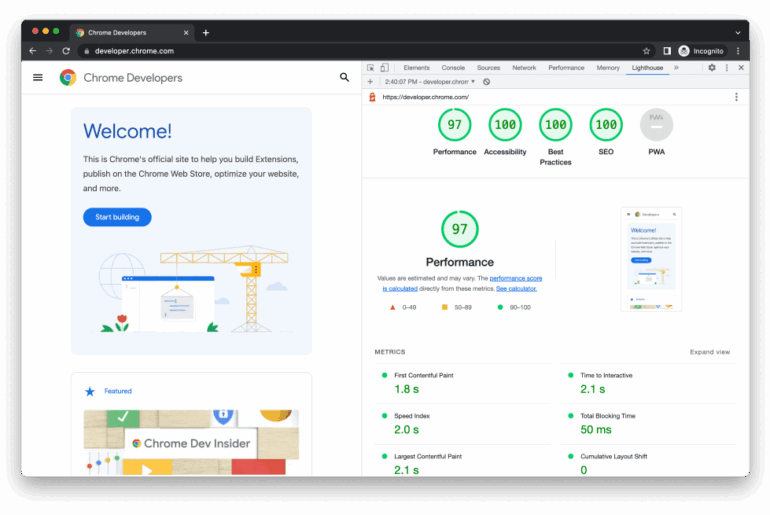This screenshot has height=515, width=770.
Task: Switch to DevTools Performance tab
Action: pyautogui.click(x=566, y=68)
